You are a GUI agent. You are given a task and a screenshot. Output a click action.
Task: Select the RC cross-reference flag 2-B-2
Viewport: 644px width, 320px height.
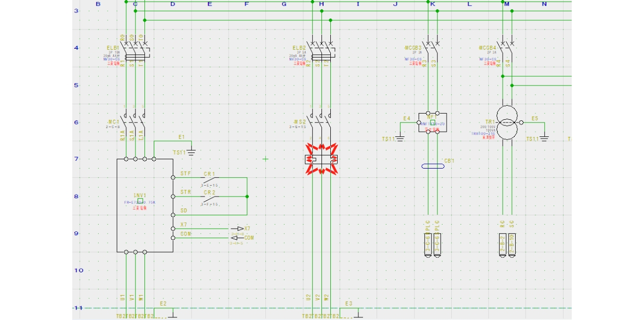[x=502, y=246]
